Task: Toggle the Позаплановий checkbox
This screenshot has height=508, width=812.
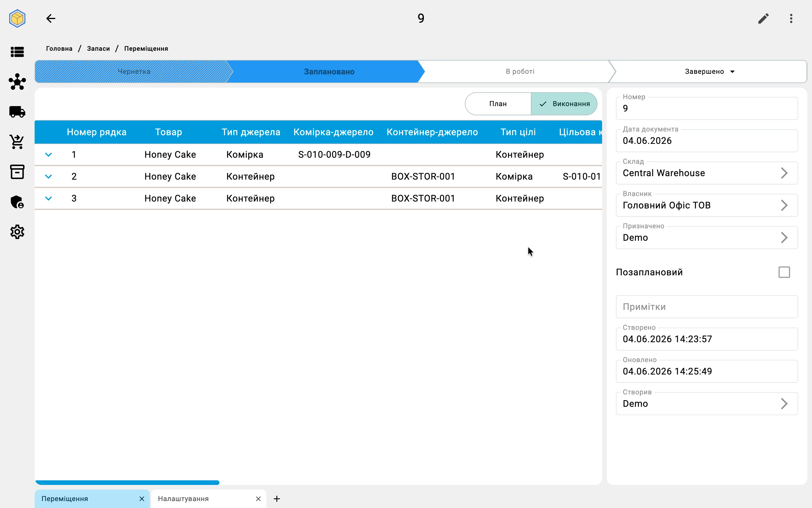Action: (x=784, y=272)
